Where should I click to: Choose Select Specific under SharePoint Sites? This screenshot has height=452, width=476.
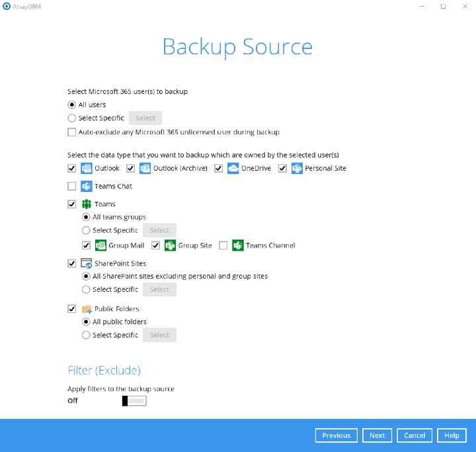pos(86,290)
